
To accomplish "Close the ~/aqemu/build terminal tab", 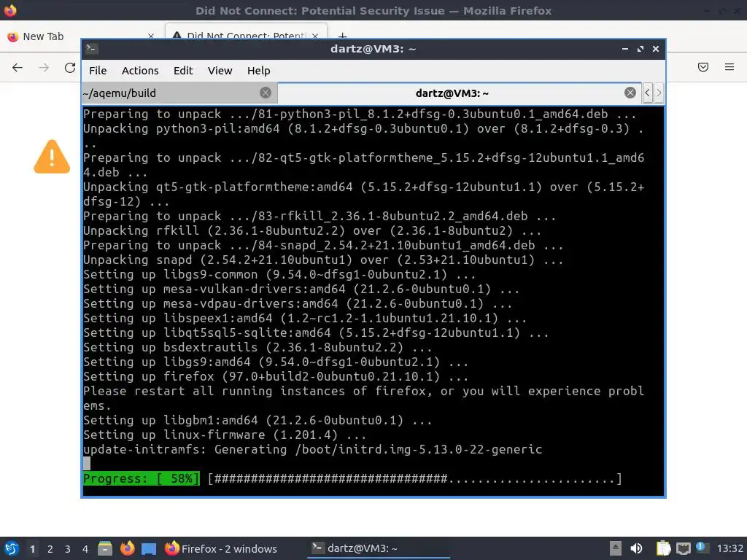I will pyautogui.click(x=266, y=93).
